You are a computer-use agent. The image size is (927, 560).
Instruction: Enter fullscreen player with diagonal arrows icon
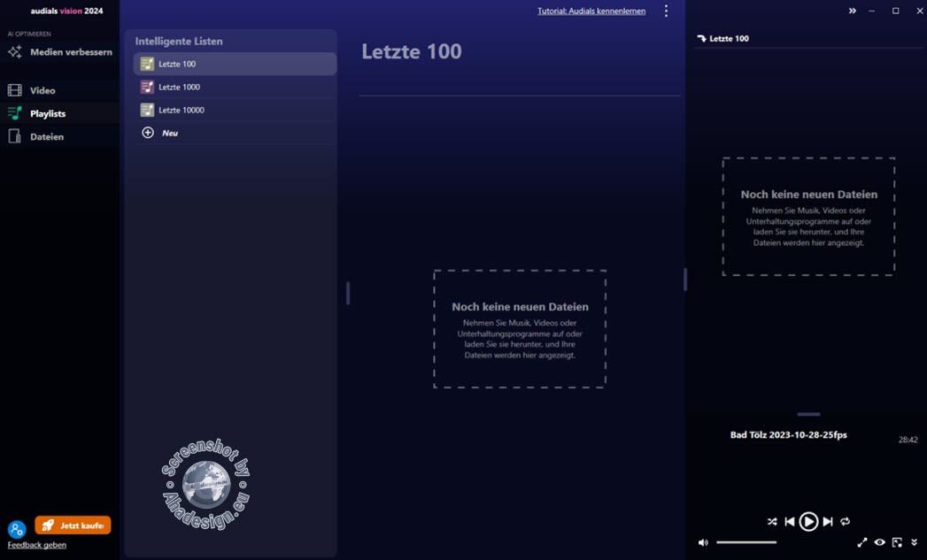tap(862, 542)
